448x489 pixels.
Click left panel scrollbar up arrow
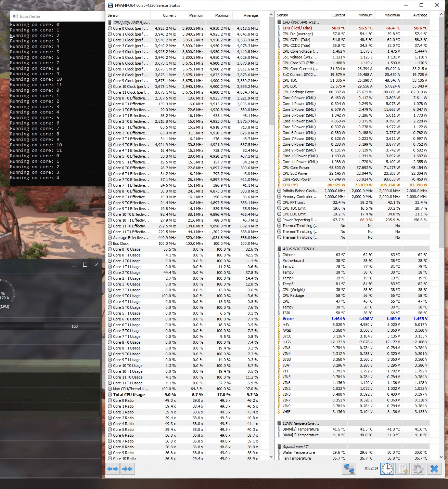coord(271,15)
